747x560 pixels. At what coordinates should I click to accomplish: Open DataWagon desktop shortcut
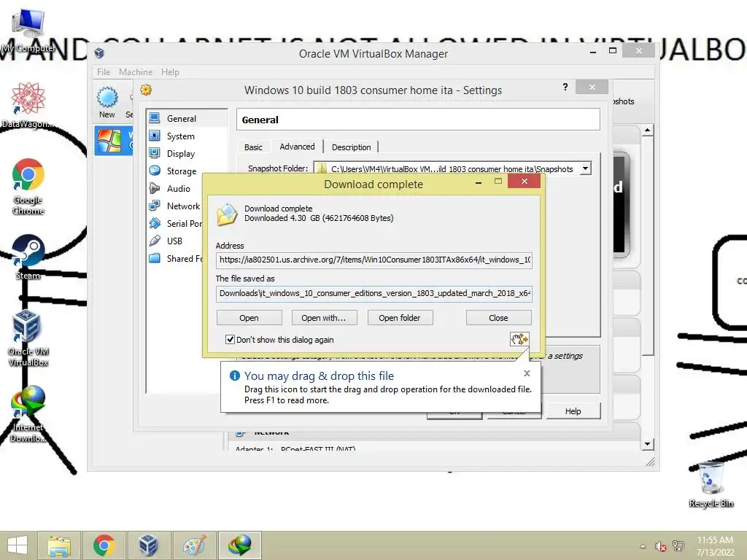click(x=28, y=105)
